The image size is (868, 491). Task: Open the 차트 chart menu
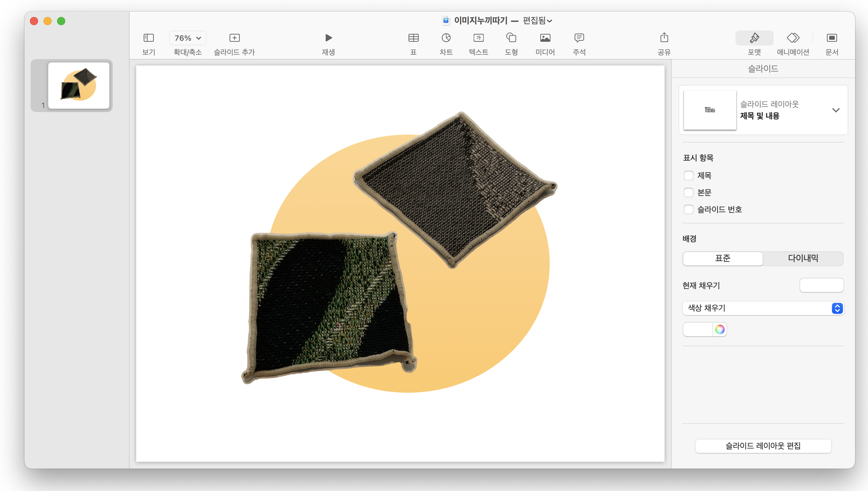pyautogui.click(x=446, y=38)
